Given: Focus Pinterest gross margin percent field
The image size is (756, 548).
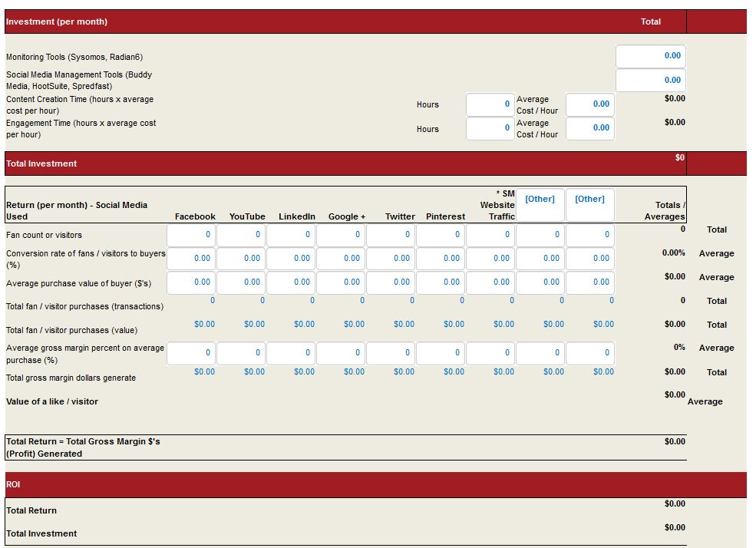Looking at the screenshot, I should click(441, 353).
